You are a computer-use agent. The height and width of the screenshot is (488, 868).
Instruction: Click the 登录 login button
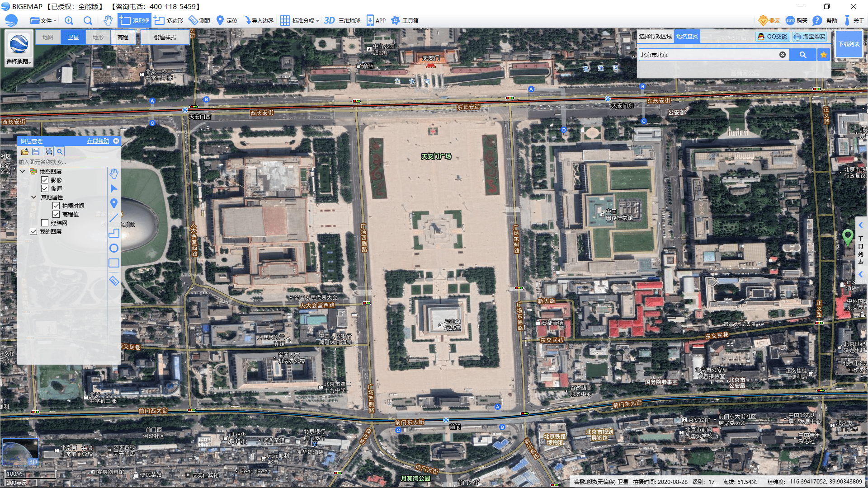[769, 20]
